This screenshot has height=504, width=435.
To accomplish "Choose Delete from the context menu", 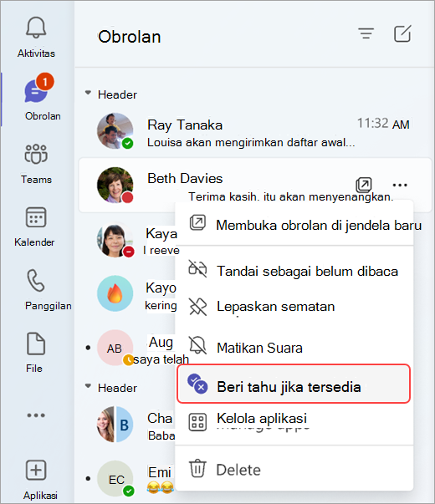I will tap(294, 469).
